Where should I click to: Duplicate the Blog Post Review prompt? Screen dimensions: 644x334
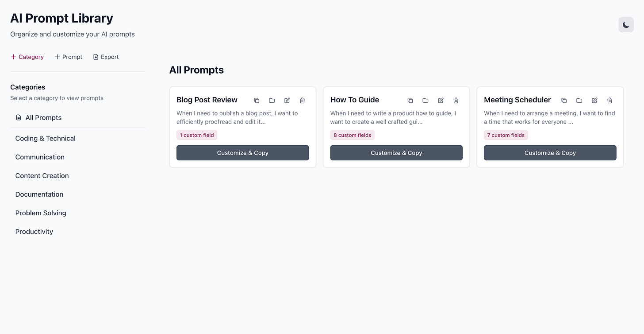pyautogui.click(x=257, y=101)
